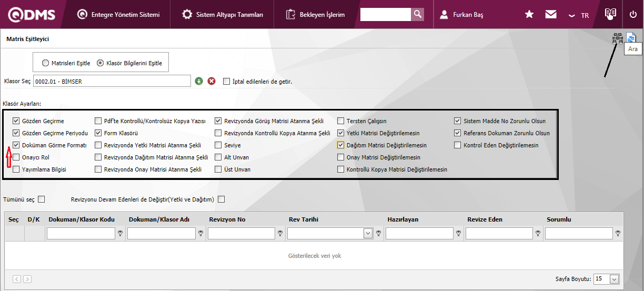Open Entegre Yönetim Sistemi menu
The image size is (644, 291).
click(118, 15)
